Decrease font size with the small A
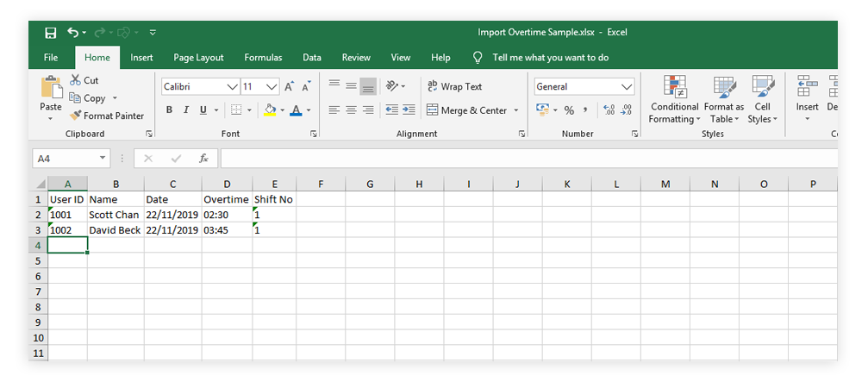This screenshot has width=868, height=382. pyautogui.click(x=306, y=86)
